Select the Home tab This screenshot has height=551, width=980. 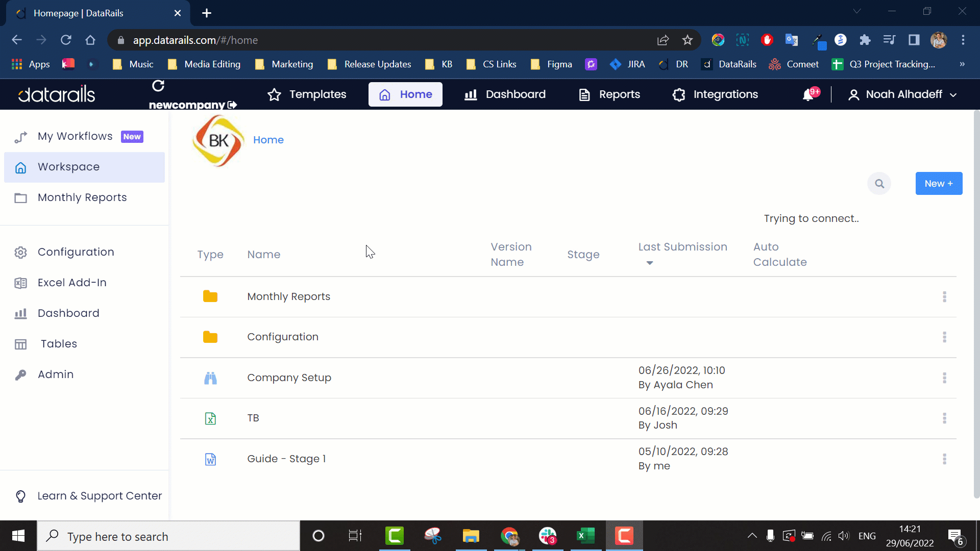pos(405,94)
